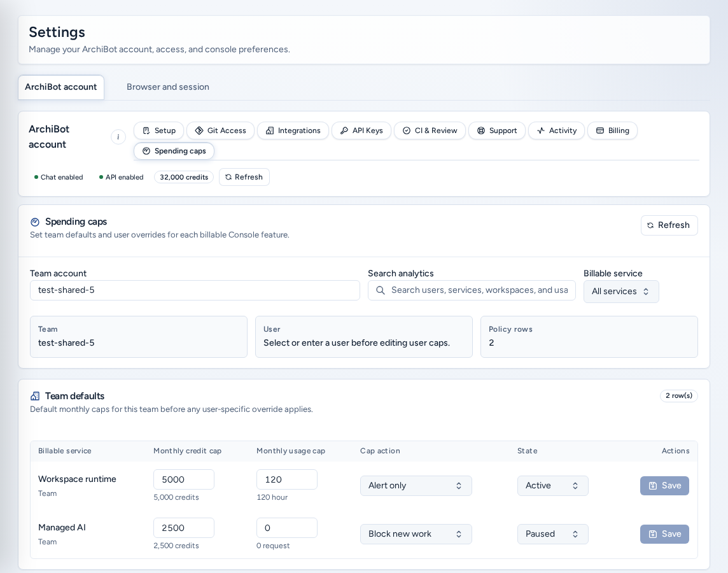This screenshot has height=573, width=728.
Task: Edit Managed AI monthly usage cap
Action: pos(287,528)
